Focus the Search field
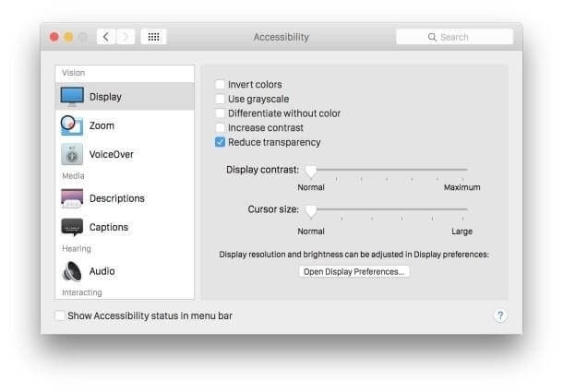The image size is (563, 392). click(x=455, y=37)
